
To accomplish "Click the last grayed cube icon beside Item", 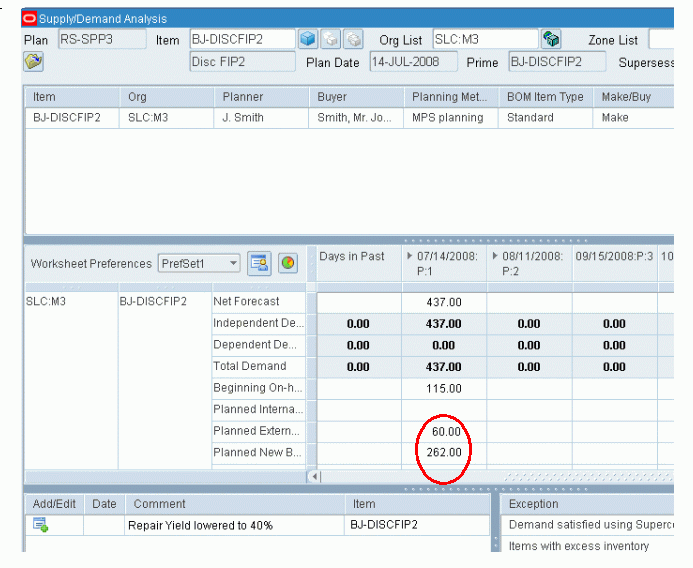I will click(353, 39).
